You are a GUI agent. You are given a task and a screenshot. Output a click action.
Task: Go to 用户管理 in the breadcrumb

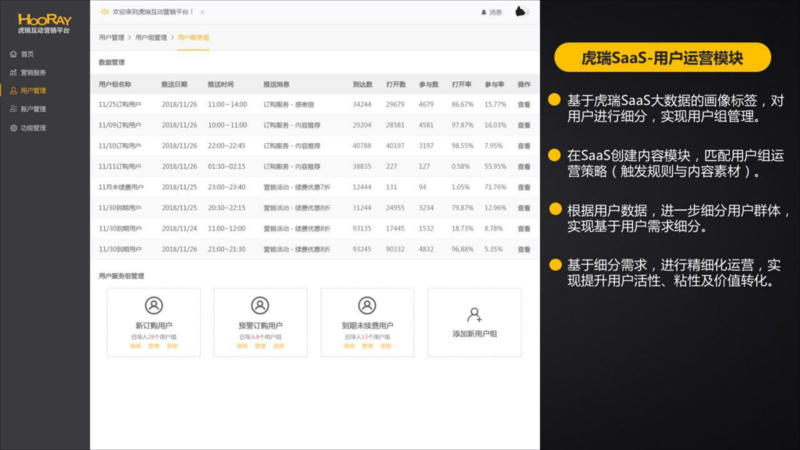(111, 37)
